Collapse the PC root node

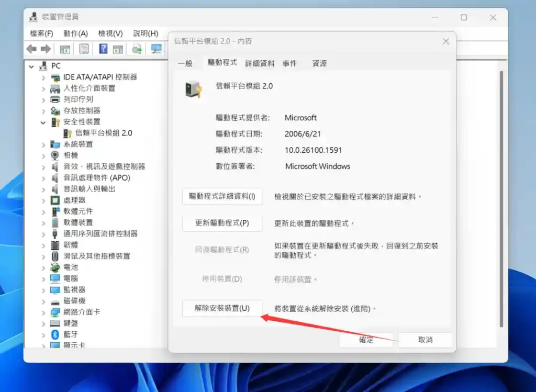[x=31, y=66]
